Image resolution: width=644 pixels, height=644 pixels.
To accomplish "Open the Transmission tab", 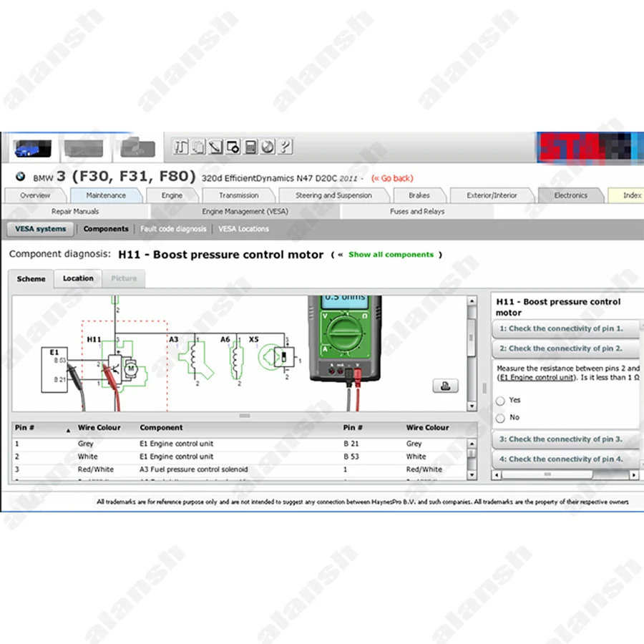I will click(x=238, y=195).
